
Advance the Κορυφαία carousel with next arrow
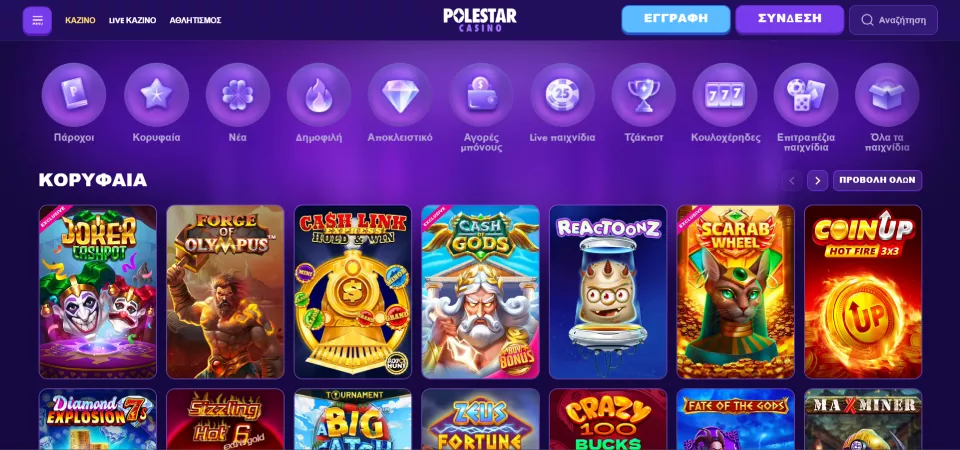tap(817, 181)
